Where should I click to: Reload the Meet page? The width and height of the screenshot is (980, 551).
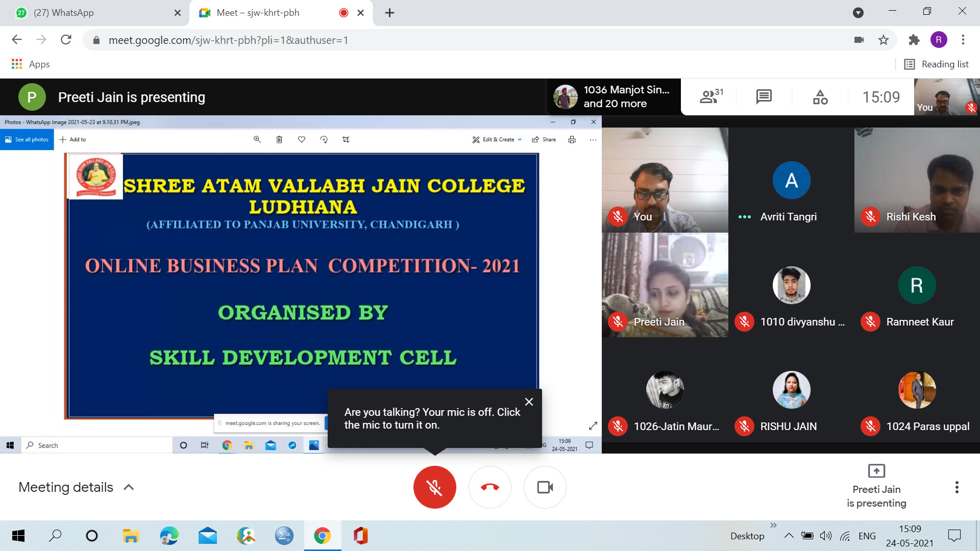[x=66, y=40]
